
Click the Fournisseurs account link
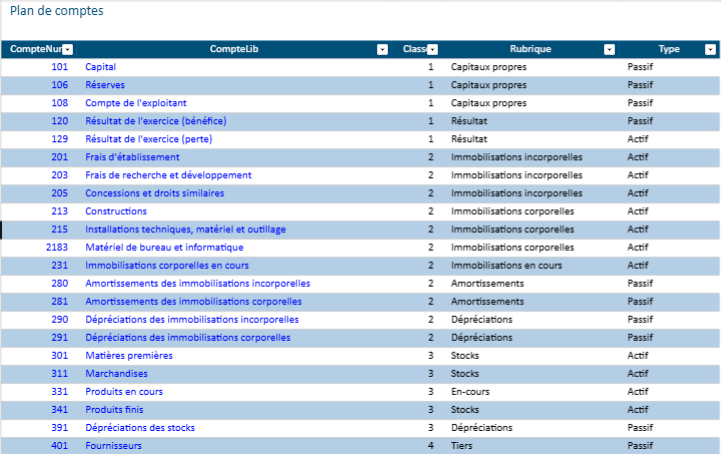[113, 445]
